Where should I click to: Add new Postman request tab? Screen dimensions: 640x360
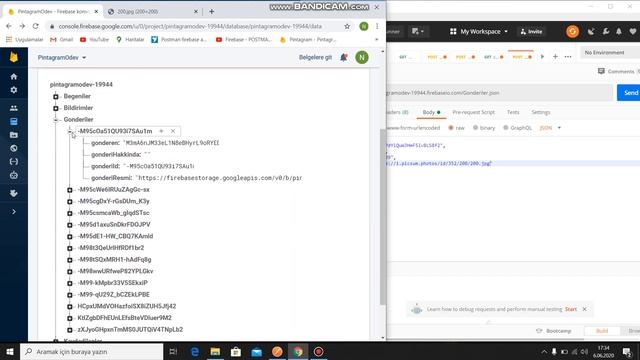click(555, 57)
